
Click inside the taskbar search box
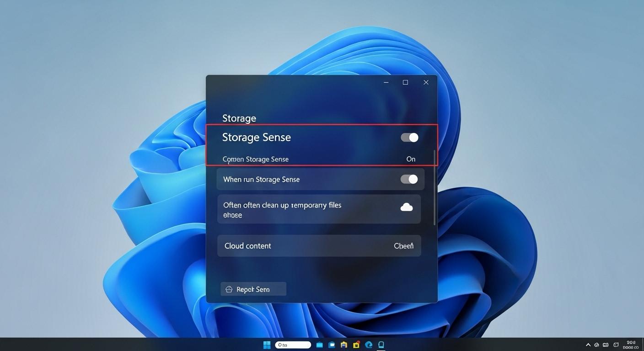[x=293, y=345]
